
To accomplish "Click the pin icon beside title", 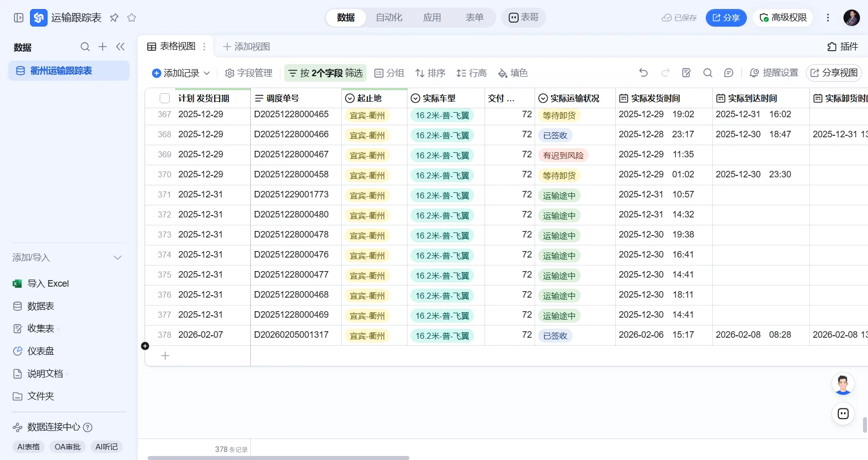I will point(114,18).
